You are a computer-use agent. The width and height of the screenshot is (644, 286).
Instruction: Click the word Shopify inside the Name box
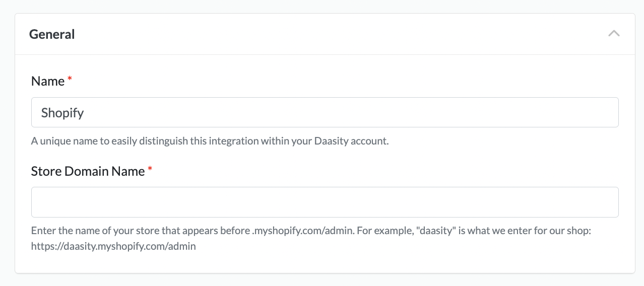click(62, 113)
